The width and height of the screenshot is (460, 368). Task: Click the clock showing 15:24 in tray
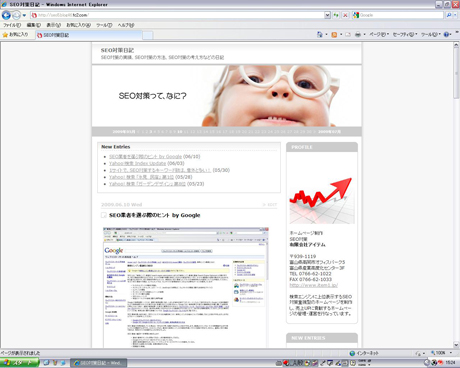coord(450,363)
